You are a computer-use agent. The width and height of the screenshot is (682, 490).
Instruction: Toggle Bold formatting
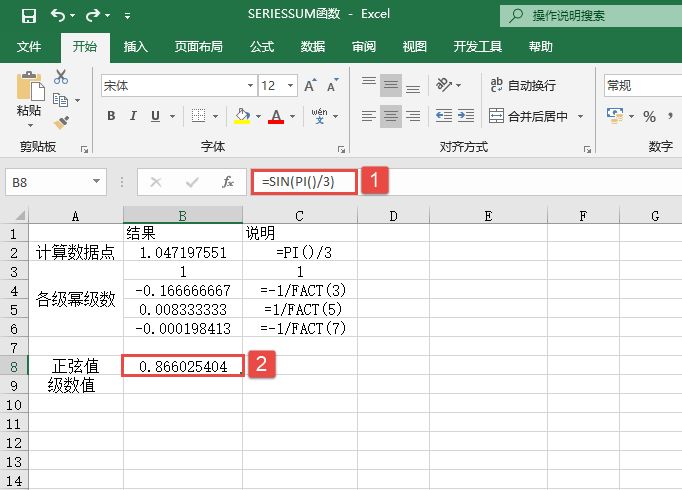pyautogui.click(x=111, y=116)
